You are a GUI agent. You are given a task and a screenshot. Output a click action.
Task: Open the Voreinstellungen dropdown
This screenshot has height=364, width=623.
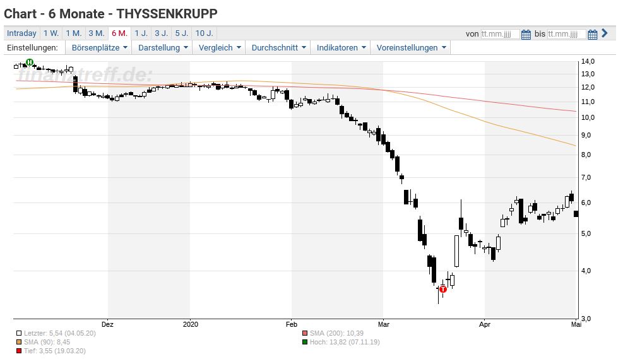pyautogui.click(x=411, y=48)
